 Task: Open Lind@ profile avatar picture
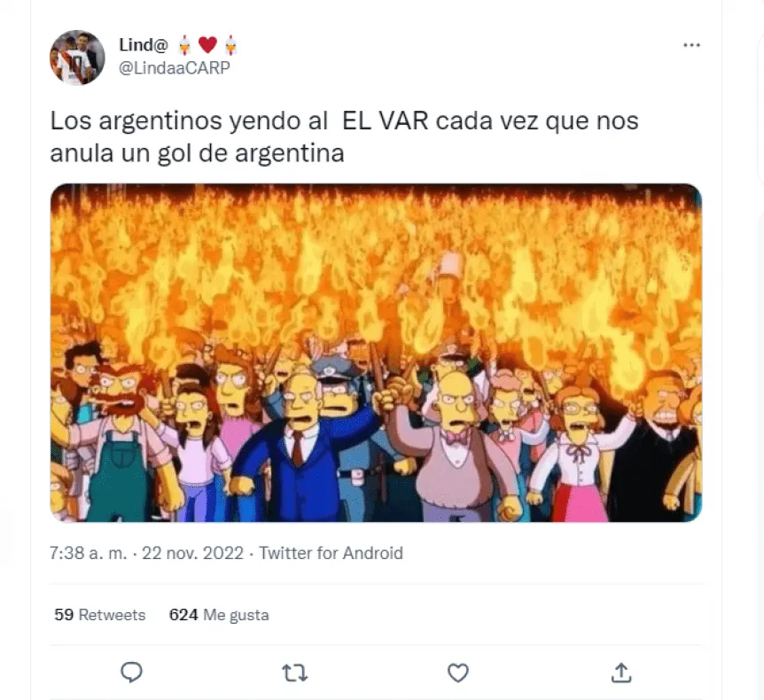[x=77, y=58]
